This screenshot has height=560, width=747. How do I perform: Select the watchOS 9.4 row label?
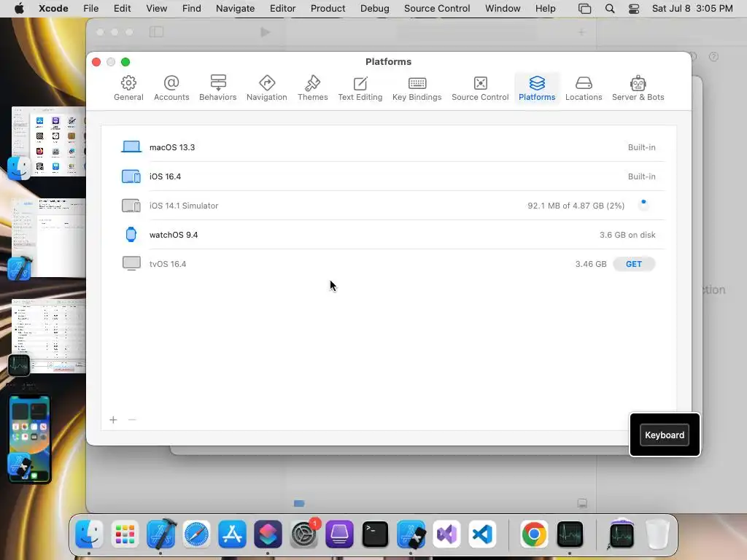(174, 235)
